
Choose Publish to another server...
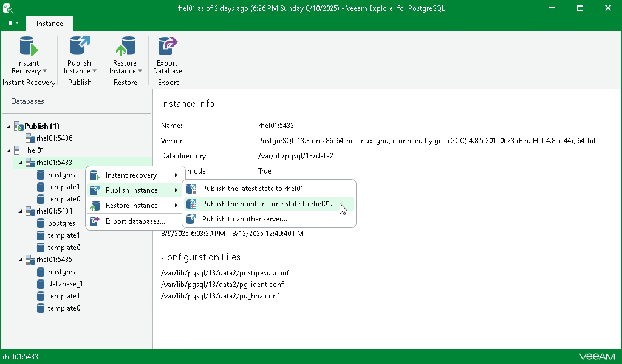coord(269,219)
